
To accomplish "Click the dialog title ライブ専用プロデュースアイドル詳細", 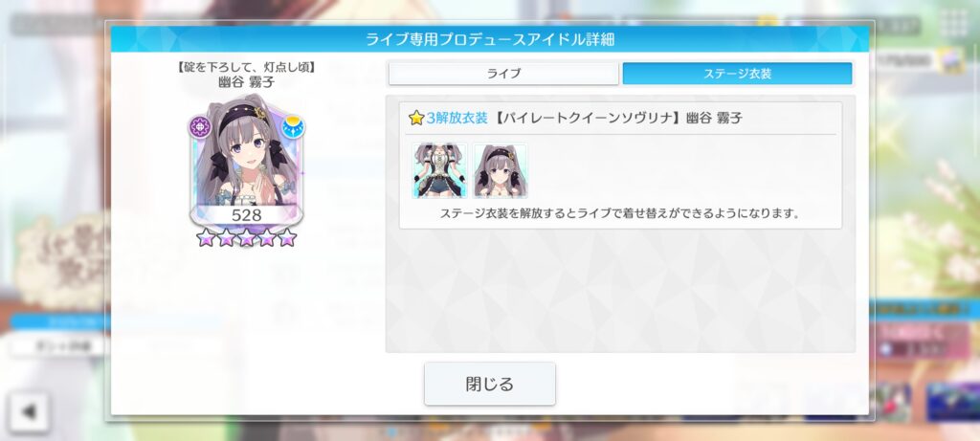I will [x=489, y=39].
